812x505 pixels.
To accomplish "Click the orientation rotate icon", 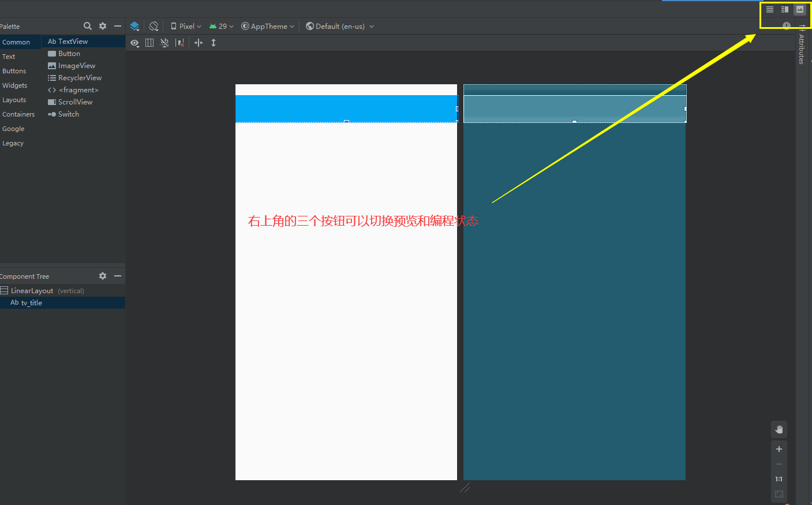I will (154, 26).
